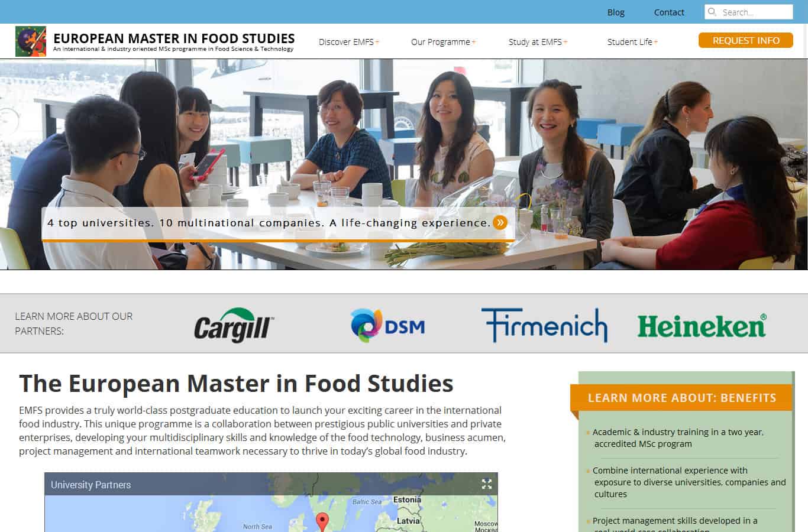808x532 pixels.
Task: Click the magnifier icon in search box
Action: (x=713, y=12)
